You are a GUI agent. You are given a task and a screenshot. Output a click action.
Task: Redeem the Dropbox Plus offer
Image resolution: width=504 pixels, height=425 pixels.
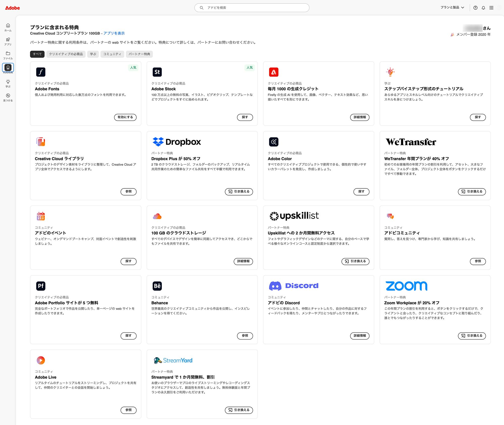coord(239,192)
